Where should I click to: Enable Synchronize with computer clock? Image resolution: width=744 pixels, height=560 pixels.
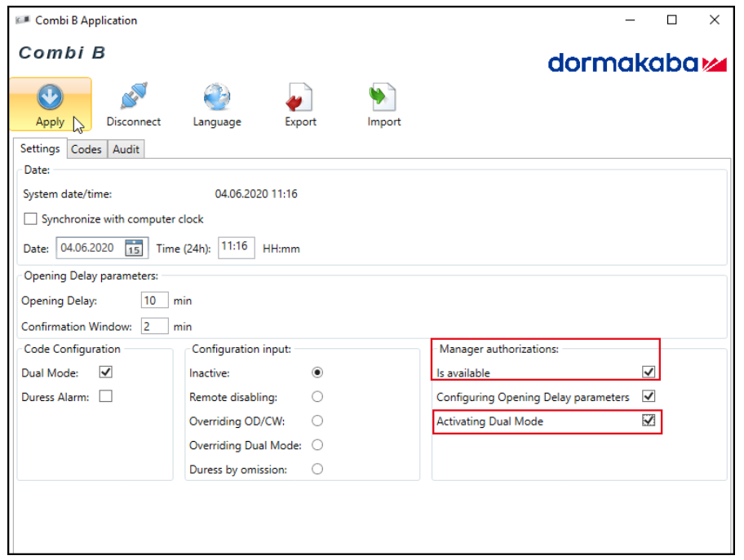tap(30, 219)
